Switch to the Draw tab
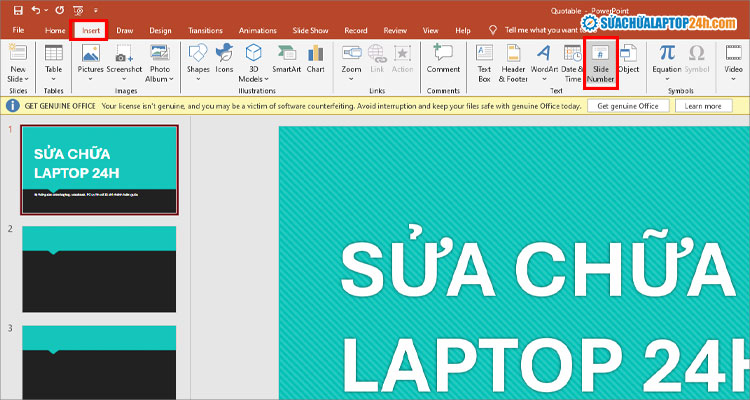Screen dimensions: 750x400 124,30
